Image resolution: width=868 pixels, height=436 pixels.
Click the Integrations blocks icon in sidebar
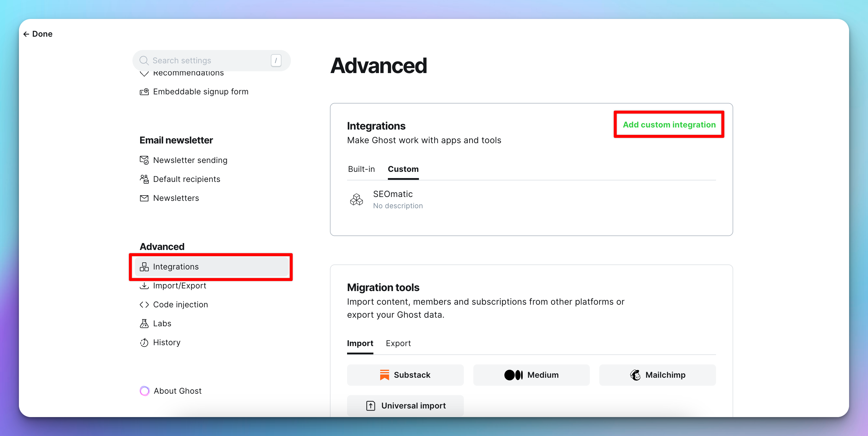click(x=144, y=267)
